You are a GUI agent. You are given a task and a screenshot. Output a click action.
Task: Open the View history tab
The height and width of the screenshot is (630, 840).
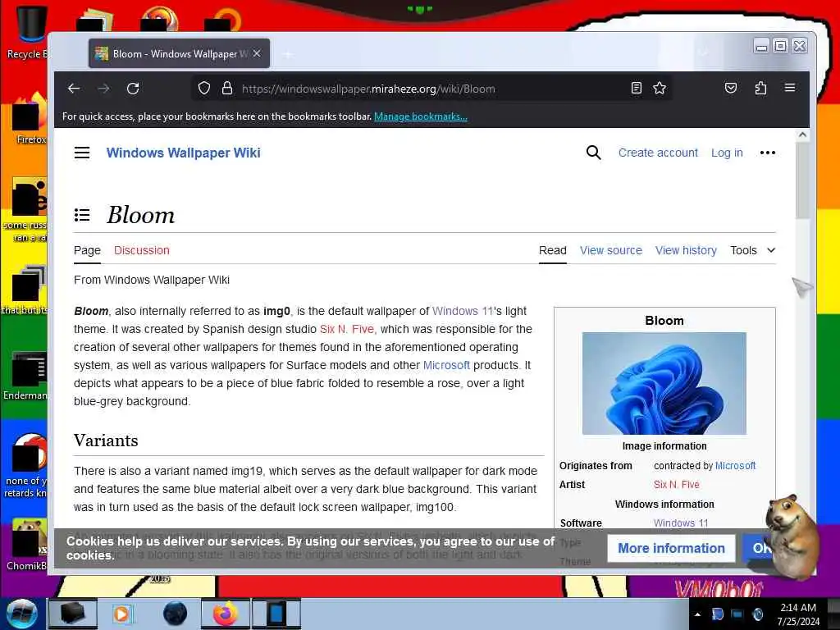pos(686,250)
